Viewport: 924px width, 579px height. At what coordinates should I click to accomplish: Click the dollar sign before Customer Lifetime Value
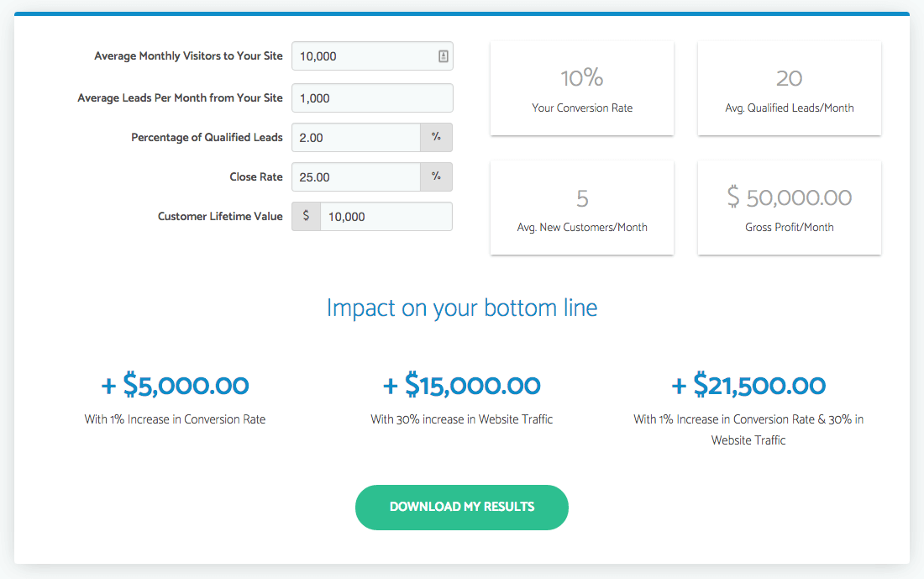coord(306,216)
